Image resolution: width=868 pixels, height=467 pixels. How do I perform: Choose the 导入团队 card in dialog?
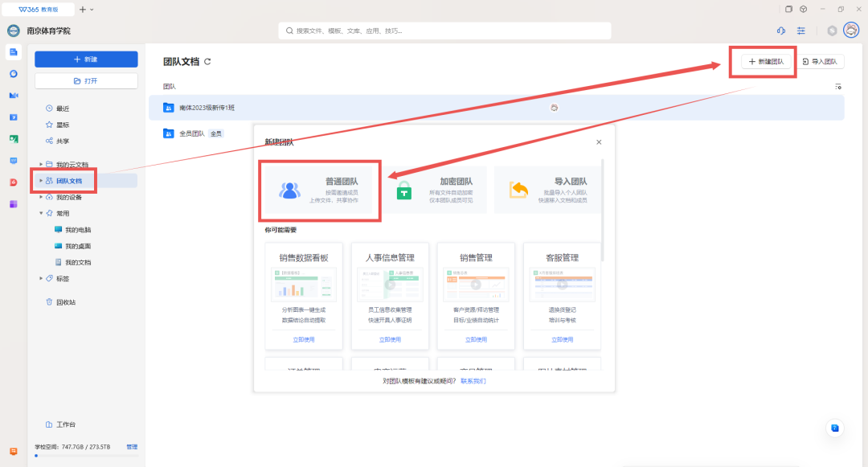point(547,190)
